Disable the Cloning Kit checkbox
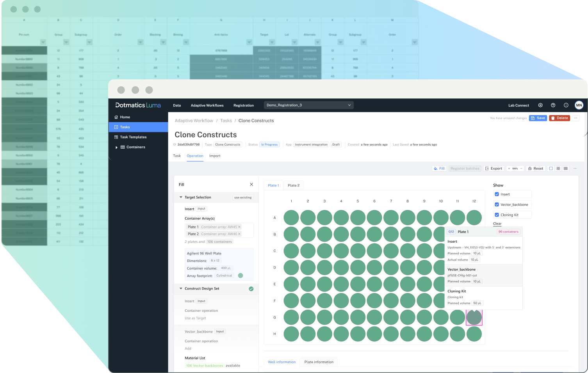Image resolution: width=588 pixels, height=373 pixels. click(497, 215)
